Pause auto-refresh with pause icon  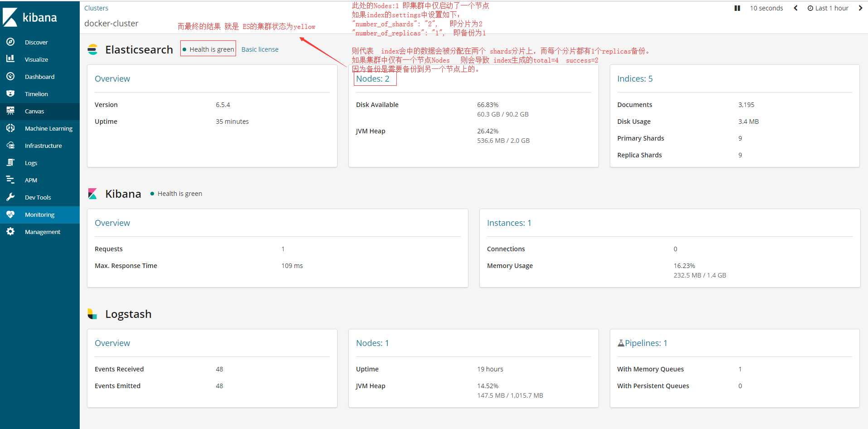click(x=737, y=8)
